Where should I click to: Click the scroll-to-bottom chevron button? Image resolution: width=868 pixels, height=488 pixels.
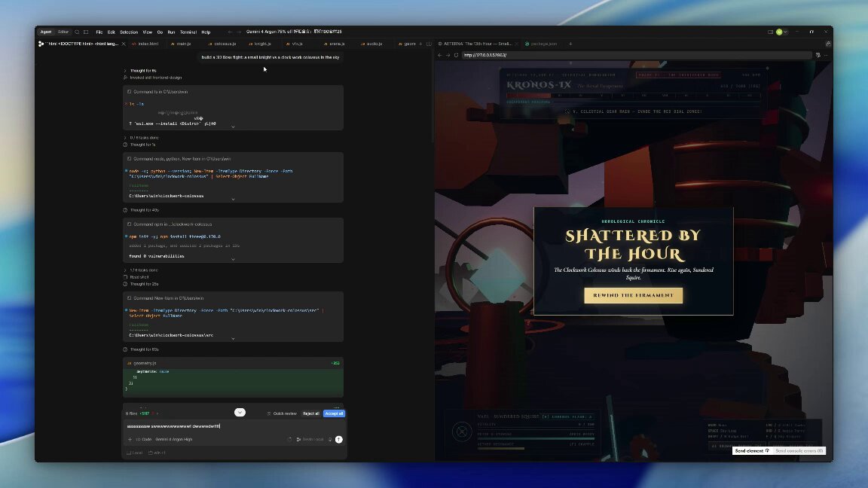click(x=240, y=412)
